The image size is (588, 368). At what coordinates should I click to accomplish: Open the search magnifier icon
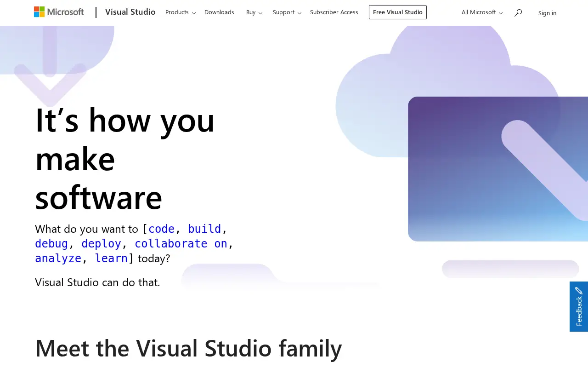tap(518, 12)
